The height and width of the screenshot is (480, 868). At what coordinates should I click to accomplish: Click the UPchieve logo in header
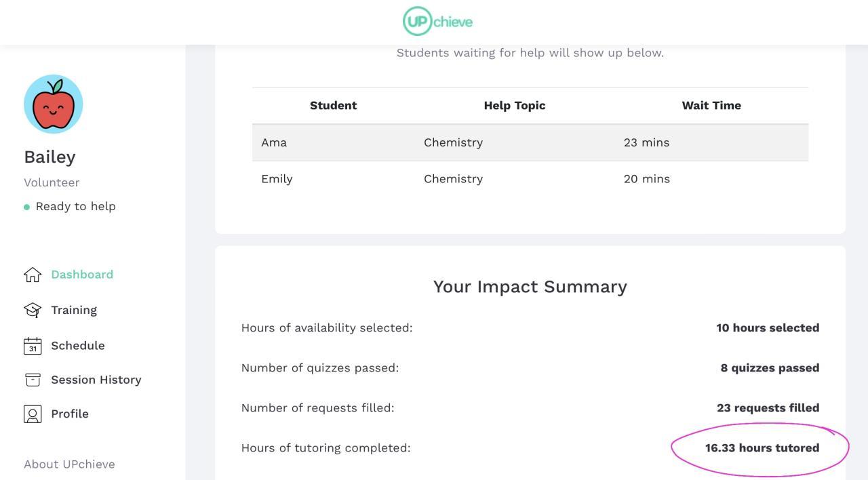pos(437,22)
